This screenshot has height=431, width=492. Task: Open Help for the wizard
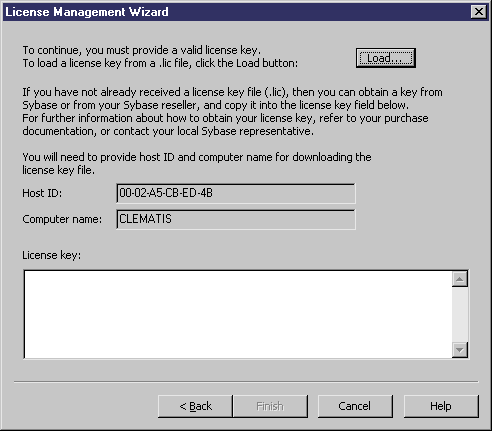441,406
